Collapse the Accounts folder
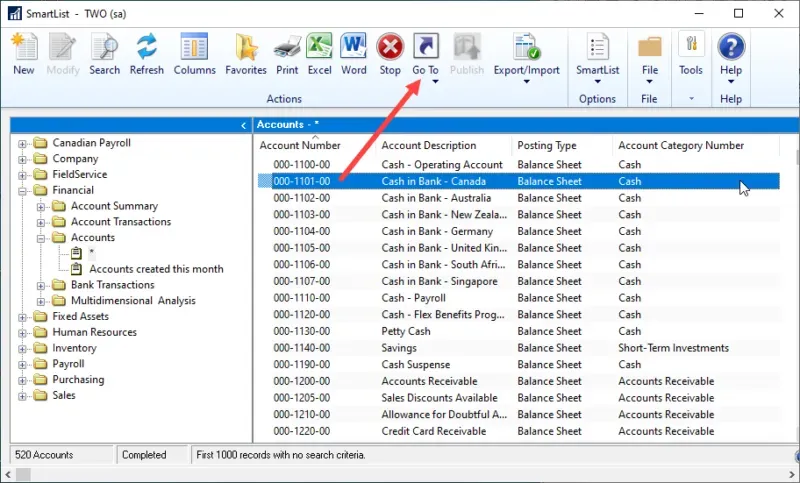800x483 pixels. pos(40,239)
